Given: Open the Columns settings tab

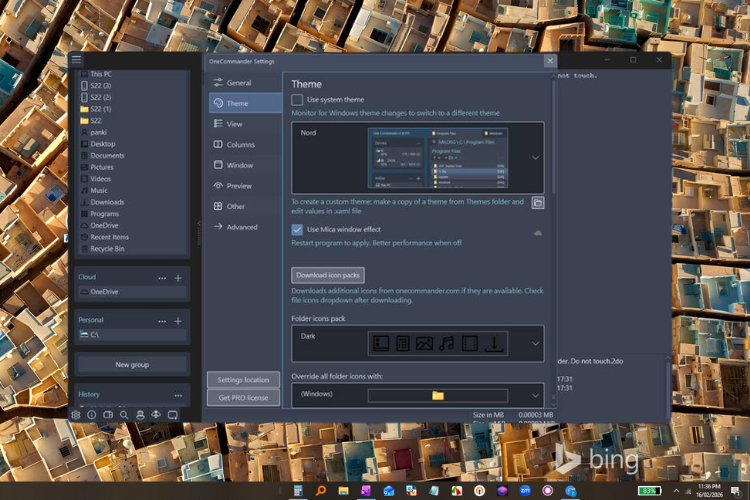Looking at the screenshot, I should pyautogui.click(x=245, y=144).
